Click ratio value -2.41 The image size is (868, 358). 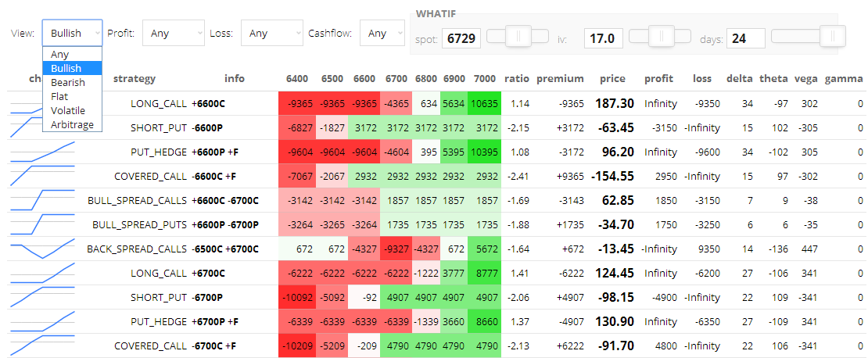click(517, 177)
